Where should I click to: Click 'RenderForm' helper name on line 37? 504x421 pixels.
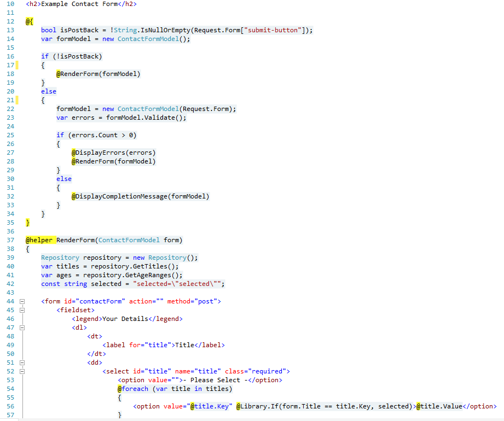click(76, 240)
